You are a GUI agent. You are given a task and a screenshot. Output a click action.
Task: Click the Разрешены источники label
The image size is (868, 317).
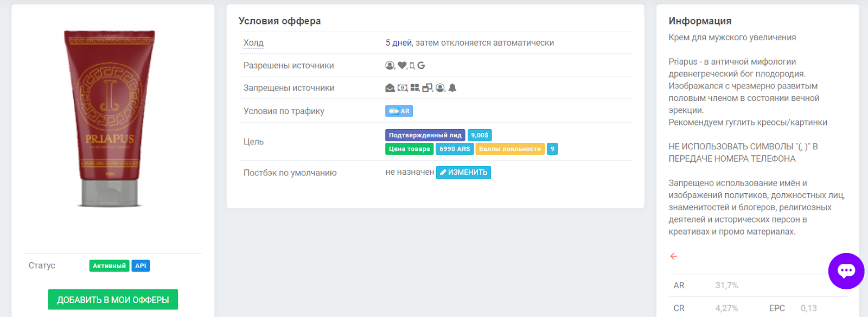(289, 66)
